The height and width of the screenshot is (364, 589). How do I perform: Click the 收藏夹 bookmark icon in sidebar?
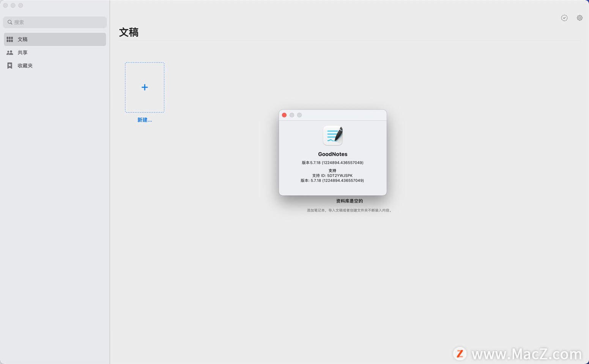tap(10, 66)
